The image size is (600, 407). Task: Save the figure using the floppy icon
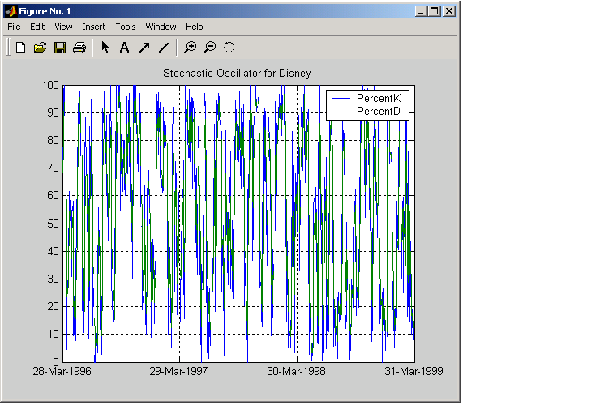[x=60, y=48]
